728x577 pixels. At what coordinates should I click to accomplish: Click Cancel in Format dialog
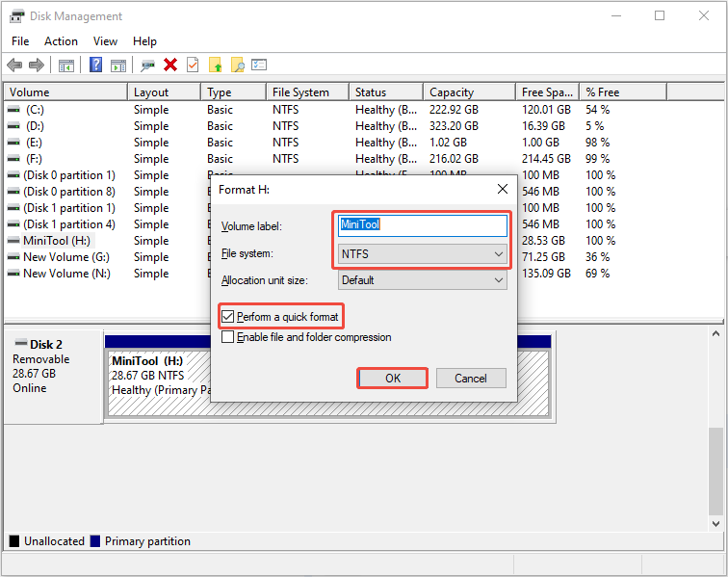[471, 379]
